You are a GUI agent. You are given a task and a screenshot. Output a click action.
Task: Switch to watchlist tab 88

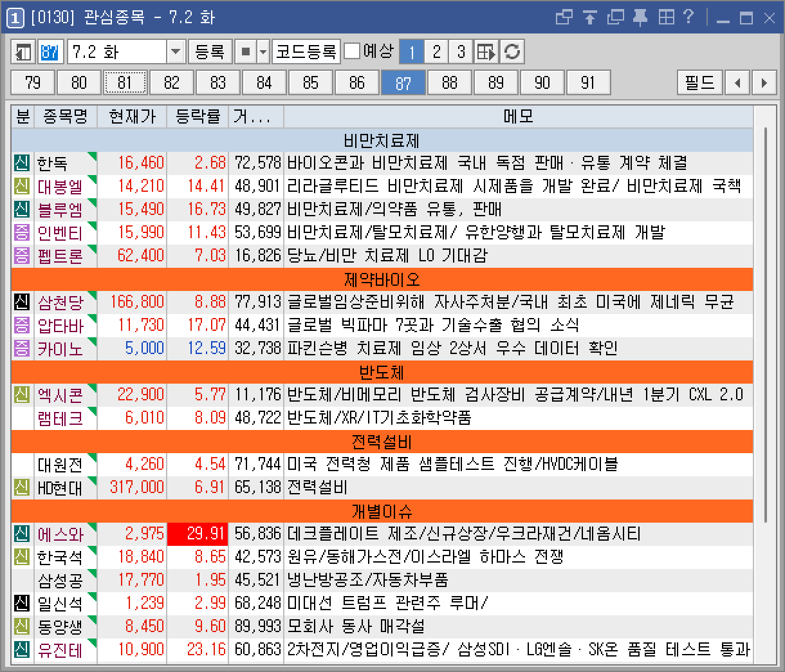click(450, 82)
